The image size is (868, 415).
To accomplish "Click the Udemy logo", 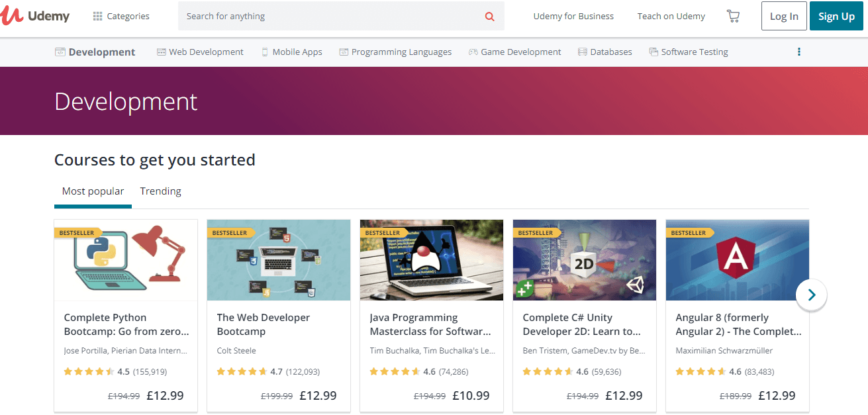I will coord(35,16).
